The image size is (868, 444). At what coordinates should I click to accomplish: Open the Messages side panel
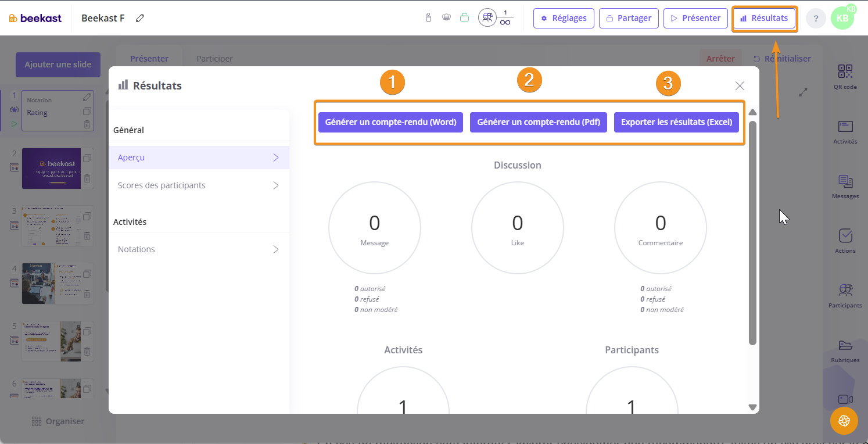(x=845, y=187)
